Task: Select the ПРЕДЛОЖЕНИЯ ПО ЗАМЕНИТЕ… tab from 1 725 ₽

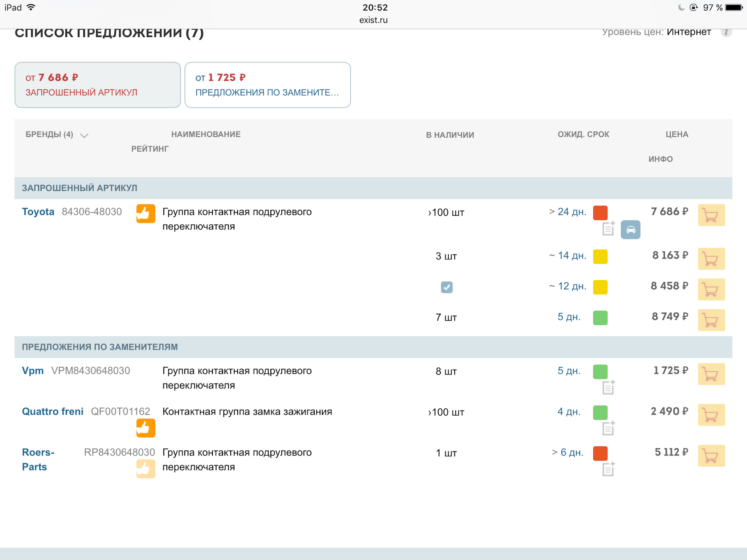Action: pyautogui.click(x=268, y=85)
